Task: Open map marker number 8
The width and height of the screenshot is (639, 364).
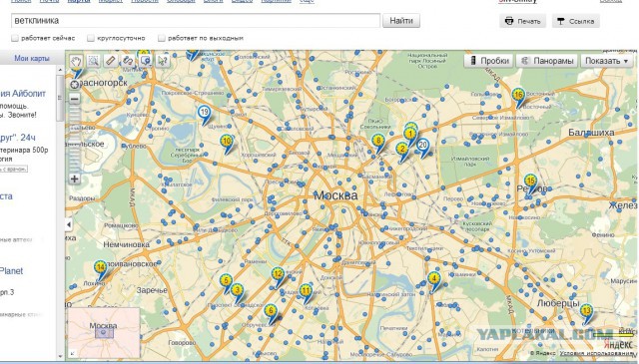Action: (x=378, y=142)
